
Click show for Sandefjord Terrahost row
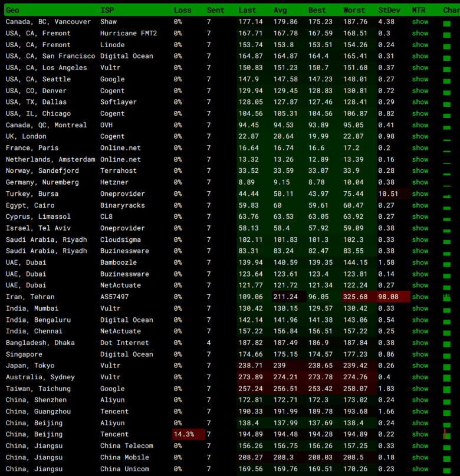[x=420, y=170]
